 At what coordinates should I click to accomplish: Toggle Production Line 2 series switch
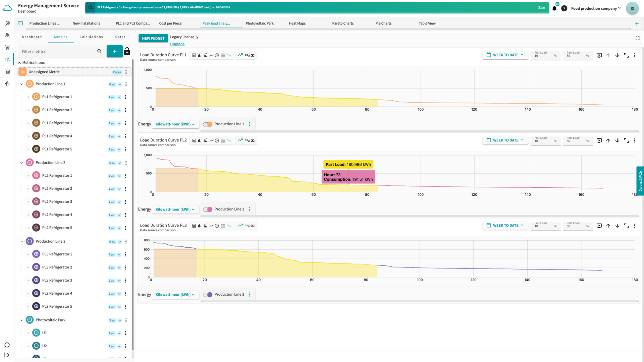(x=208, y=209)
